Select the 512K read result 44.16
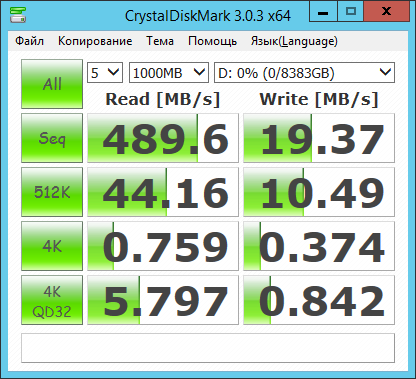The width and height of the screenshot is (416, 379). coord(163,192)
